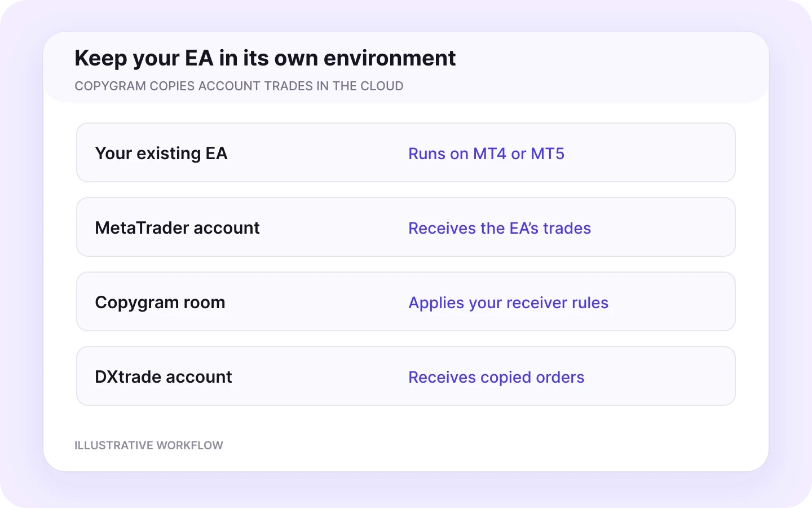The image size is (812, 508).
Task: Select the subtitle 'COPYGRAM COPIES ACCOUNT TRADES IN THE CLOUD'
Action: pyautogui.click(x=239, y=86)
